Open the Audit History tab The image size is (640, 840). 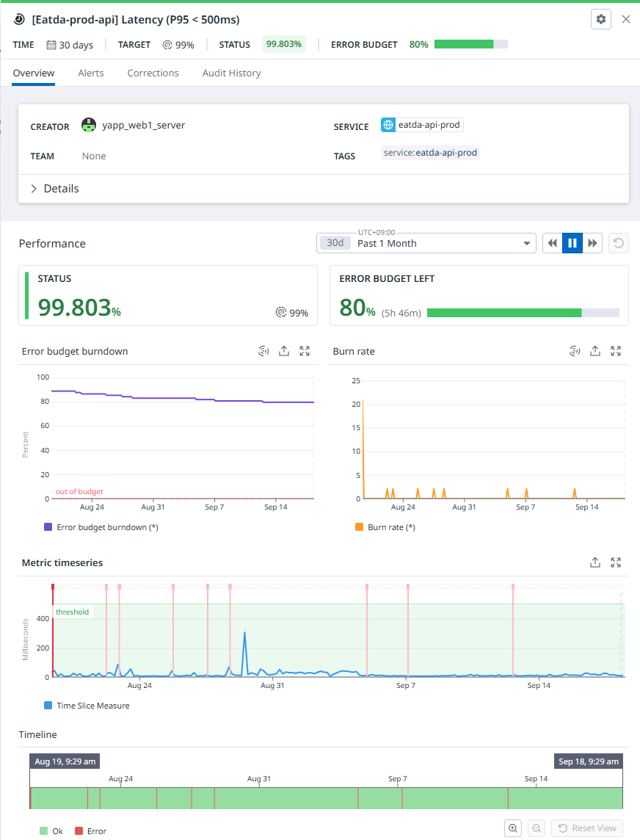coord(231,73)
